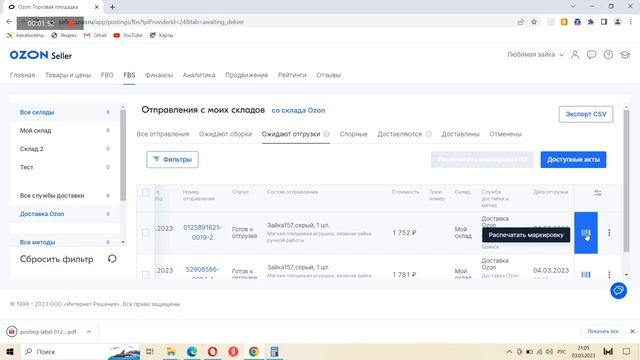
Task: Bookmark page with the star icon
Action: tap(534, 22)
